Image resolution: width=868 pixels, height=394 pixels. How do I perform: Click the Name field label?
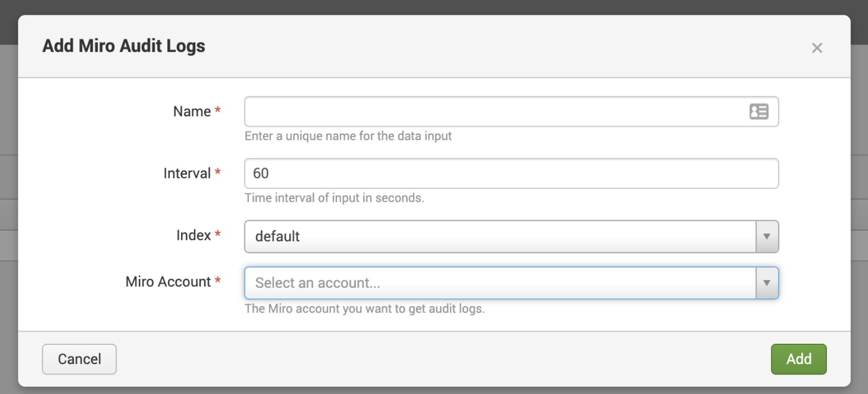[x=192, y=111]
